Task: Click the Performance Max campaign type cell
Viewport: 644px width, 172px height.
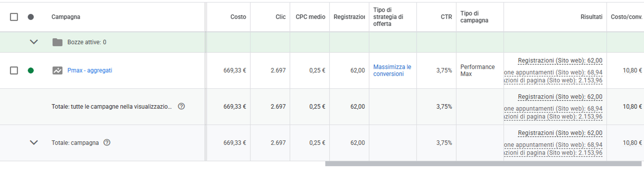Action: 477,70
